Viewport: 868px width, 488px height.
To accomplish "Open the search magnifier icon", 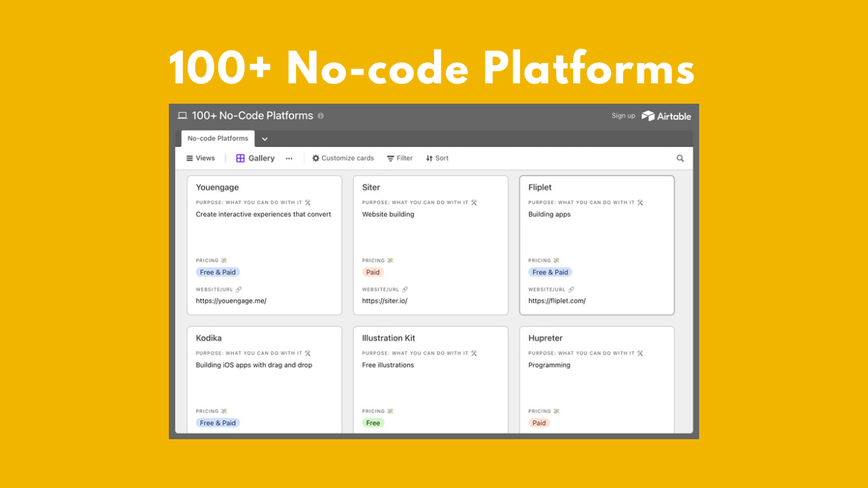I will [x=680, y=159].
